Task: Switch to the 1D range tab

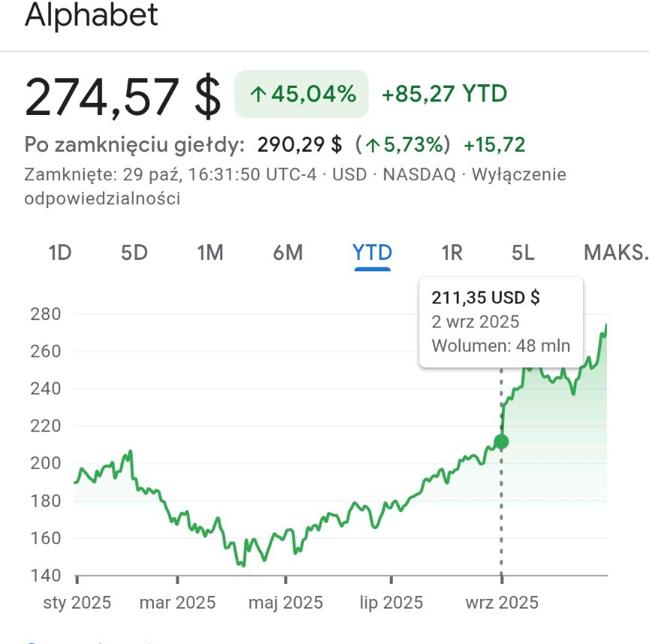Action: pos(59,253)
